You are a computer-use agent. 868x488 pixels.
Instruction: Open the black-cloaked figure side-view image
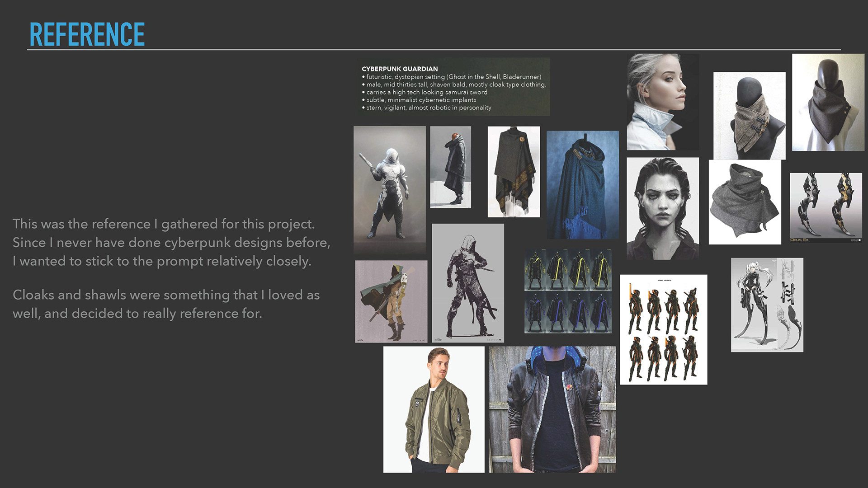[450, 167]
